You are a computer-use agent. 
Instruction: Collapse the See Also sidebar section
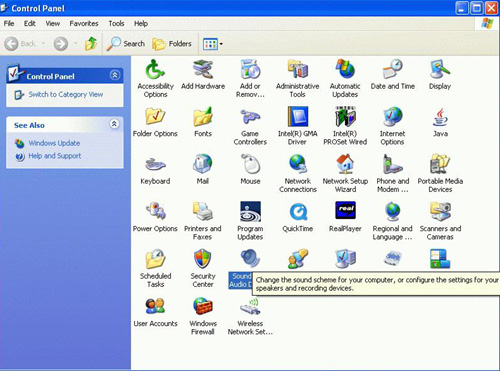[x=114, y=124]
